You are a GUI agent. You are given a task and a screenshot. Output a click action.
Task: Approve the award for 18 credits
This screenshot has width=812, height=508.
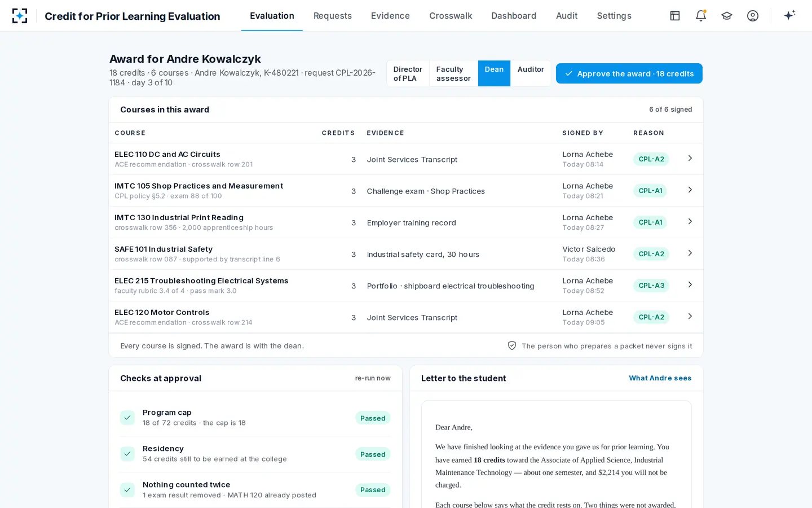point(629,73)
